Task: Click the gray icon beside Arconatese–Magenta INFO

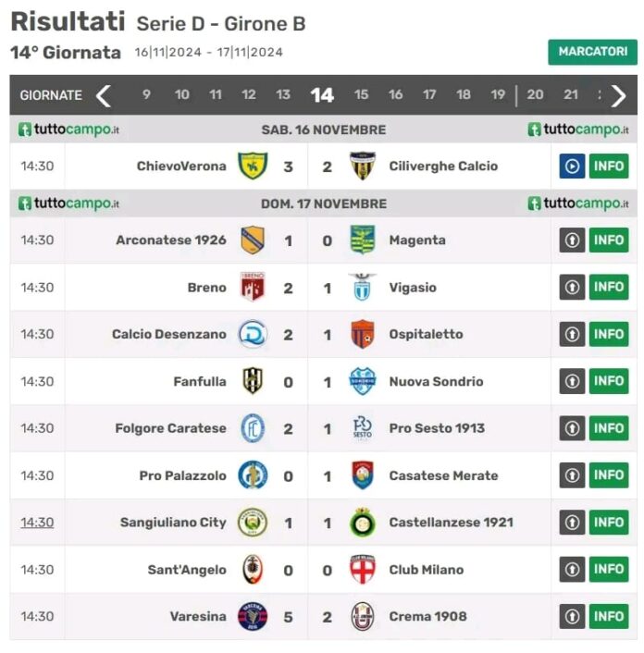Action: (x=572, y=240)
